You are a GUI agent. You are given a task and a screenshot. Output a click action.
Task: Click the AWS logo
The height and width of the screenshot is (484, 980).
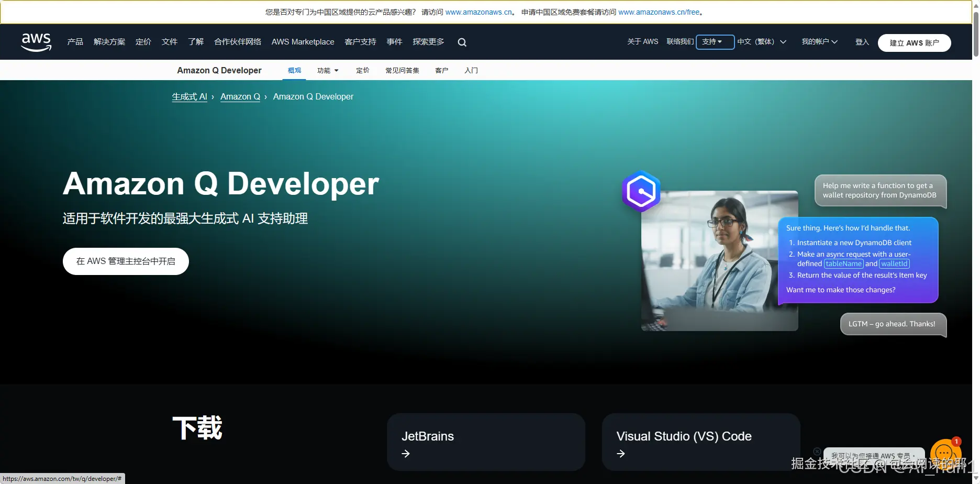tap(36, 42)
